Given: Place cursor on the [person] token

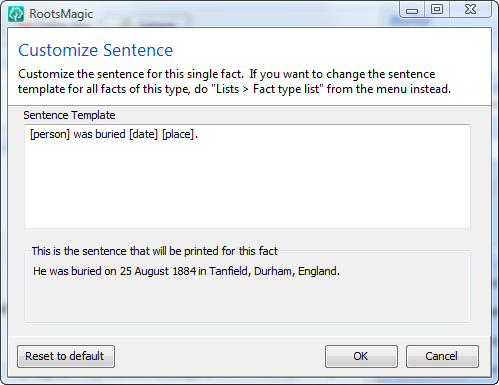Looking at the screenshot, I should click(x=50, y=134).
